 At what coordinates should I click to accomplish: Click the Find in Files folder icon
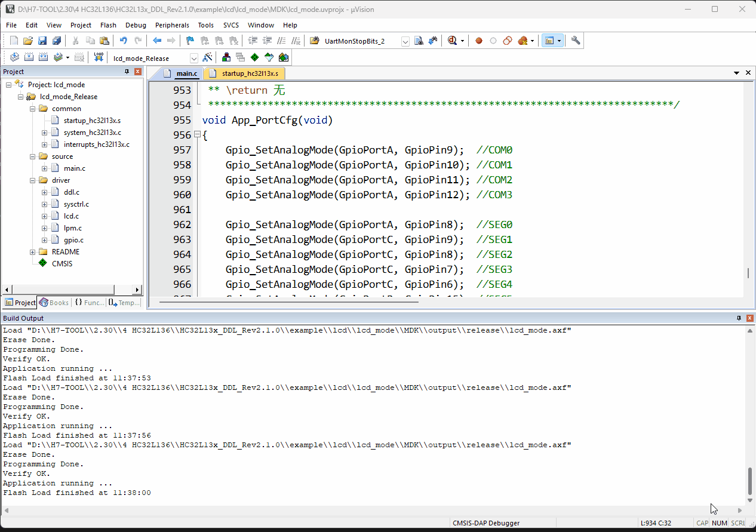315,41
